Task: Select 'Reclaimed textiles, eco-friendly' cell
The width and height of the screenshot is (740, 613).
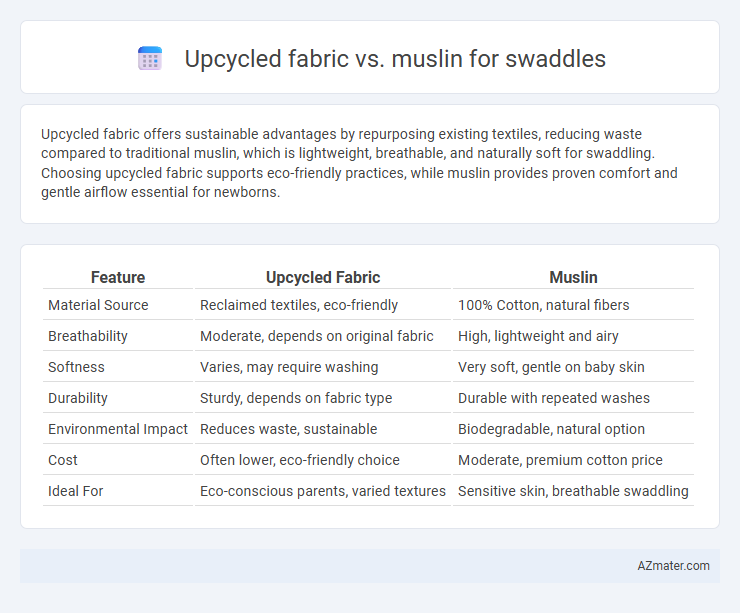Action: [299, 305]
